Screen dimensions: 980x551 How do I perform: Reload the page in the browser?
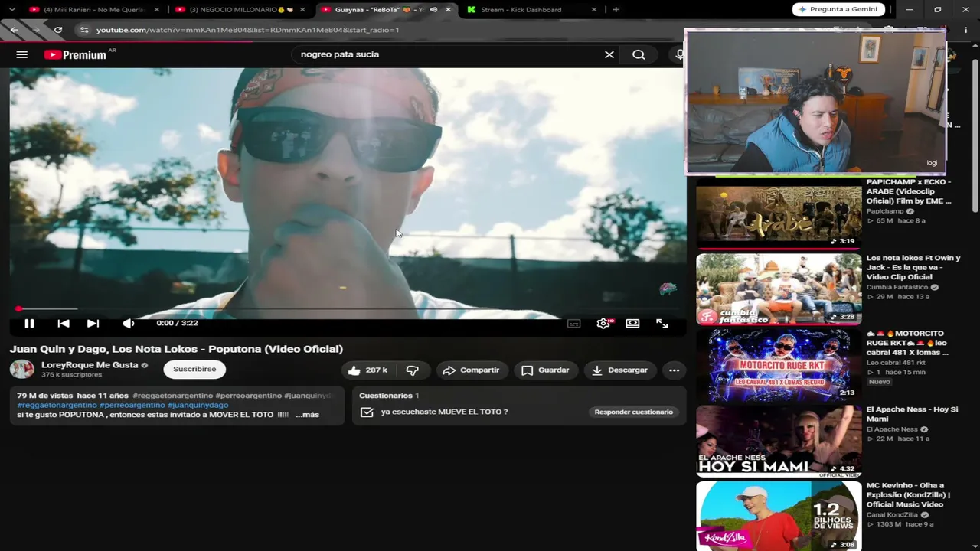tap(58, 30)
